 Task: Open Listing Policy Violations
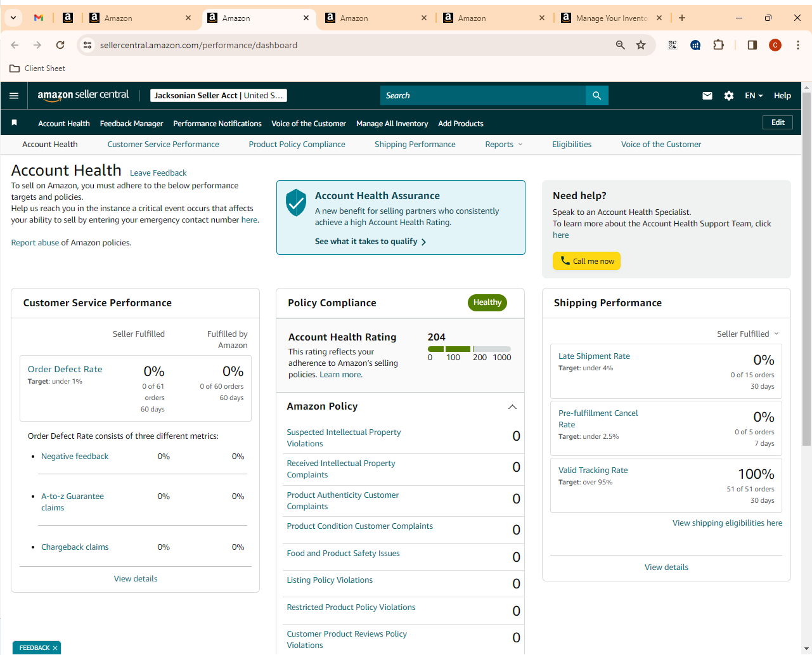pos(330,580)
